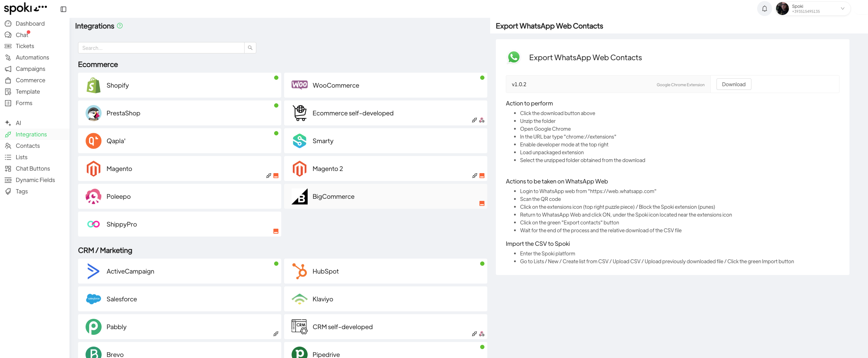The width and height of the screenshot is (868, 358).
Task: Click the Magento 2 logo icon
Action: [x=299, y=169]
